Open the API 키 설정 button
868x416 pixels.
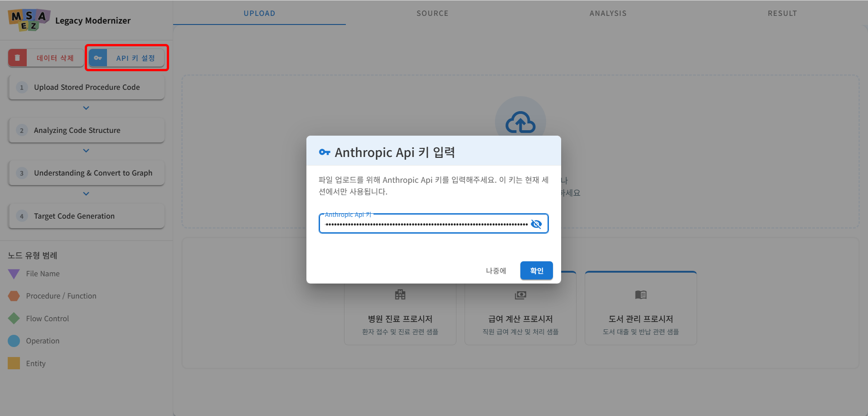point(126,58)
